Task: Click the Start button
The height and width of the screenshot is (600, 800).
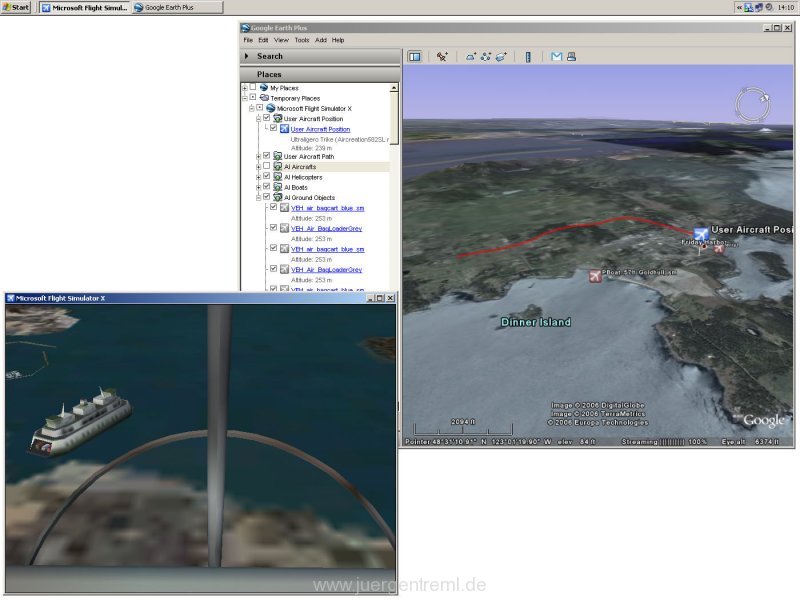Action: (16, 7)
